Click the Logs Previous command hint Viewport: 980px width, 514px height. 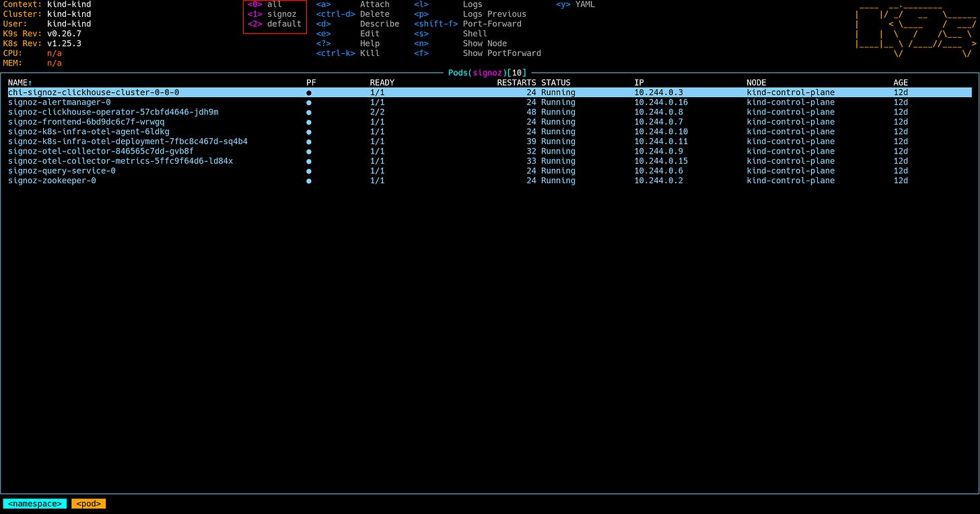click(470, 14)
